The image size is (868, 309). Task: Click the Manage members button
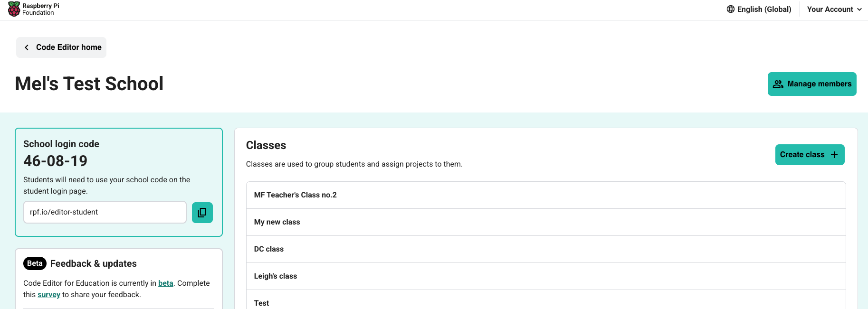[811, 84]
